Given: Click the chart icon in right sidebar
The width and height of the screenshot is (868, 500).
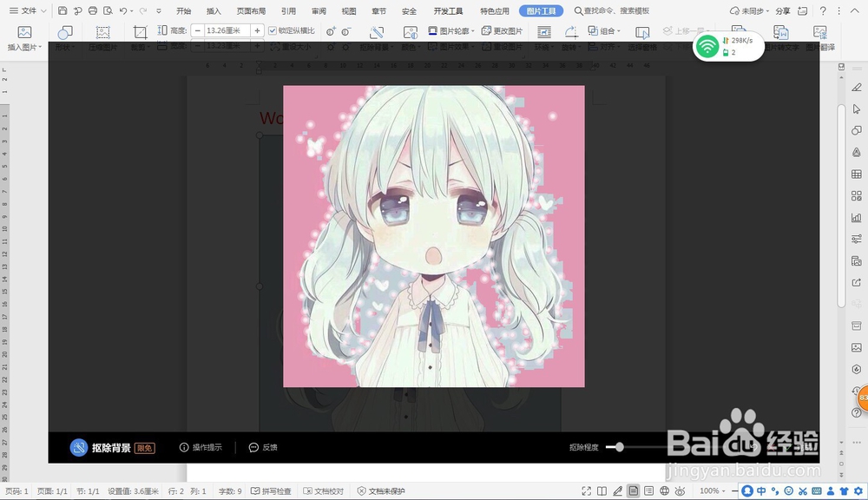Looking at the screenshot, I should (857, 217).
